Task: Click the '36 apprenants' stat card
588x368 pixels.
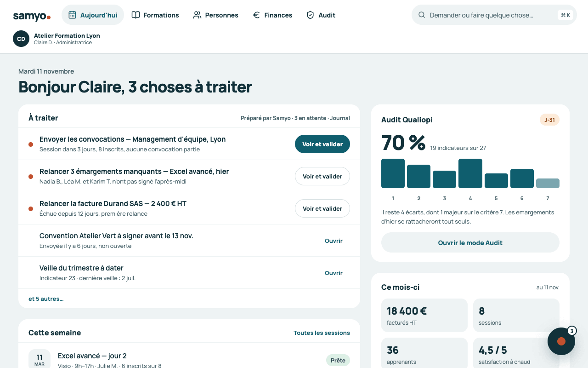Action: [424, 353]
